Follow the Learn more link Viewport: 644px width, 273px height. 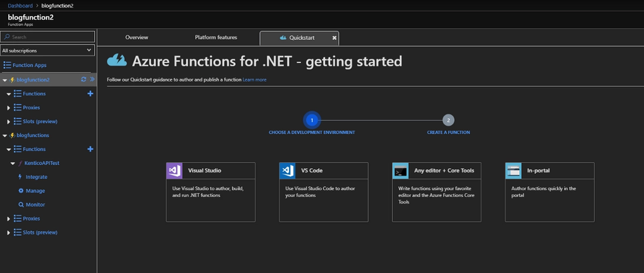click(x=254, y=80)
